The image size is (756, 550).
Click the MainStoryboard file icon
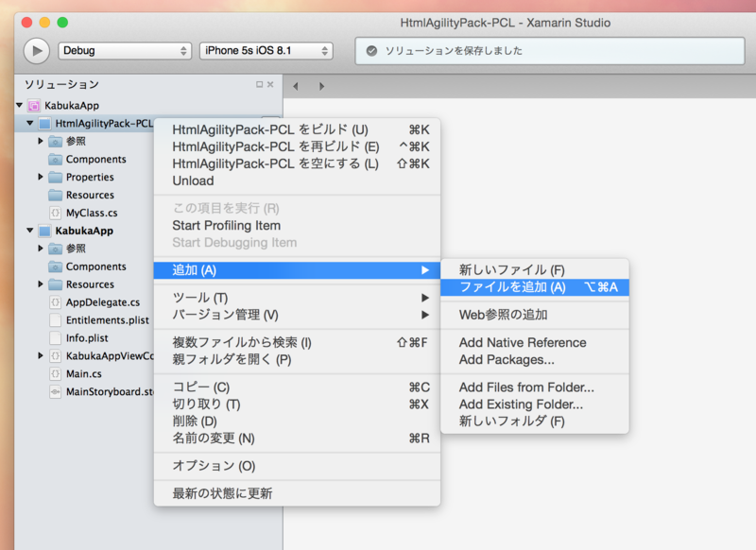click(x=56, y=391)
